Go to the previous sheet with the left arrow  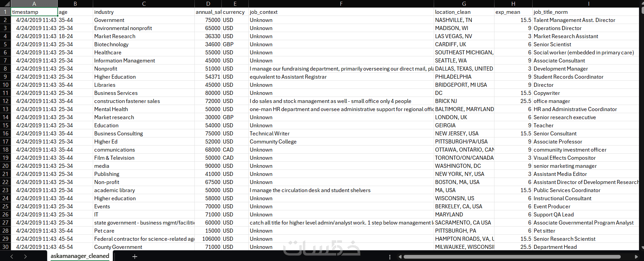pos(12,257)
